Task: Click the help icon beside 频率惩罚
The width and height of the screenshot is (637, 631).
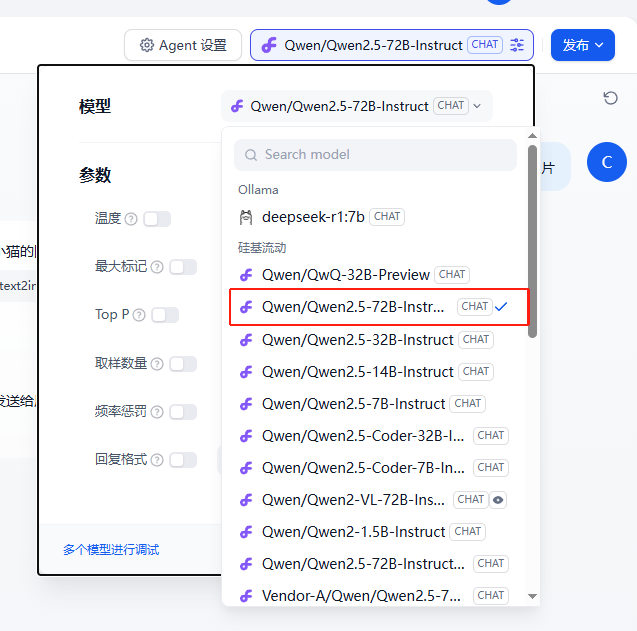Action: [158, 412]
